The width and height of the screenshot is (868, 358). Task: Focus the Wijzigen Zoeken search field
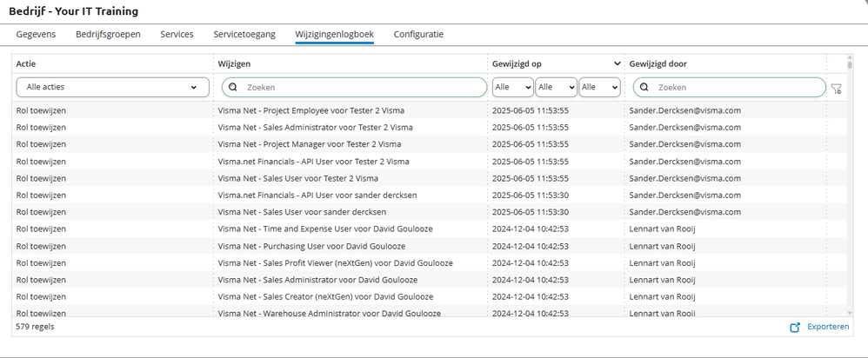[x=361, y=88]
